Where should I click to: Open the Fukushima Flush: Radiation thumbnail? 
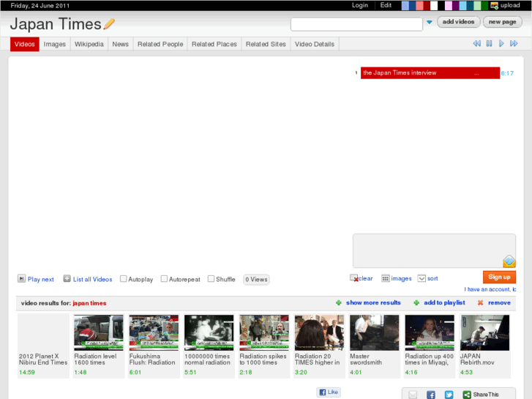[154, 333]
